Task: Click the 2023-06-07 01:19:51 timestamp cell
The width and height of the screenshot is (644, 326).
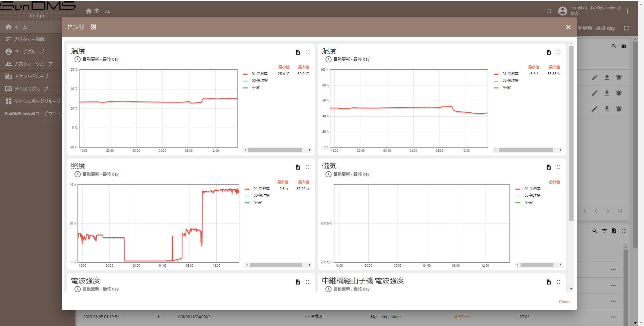Action: pyautogui.click(x=101, y=317)
